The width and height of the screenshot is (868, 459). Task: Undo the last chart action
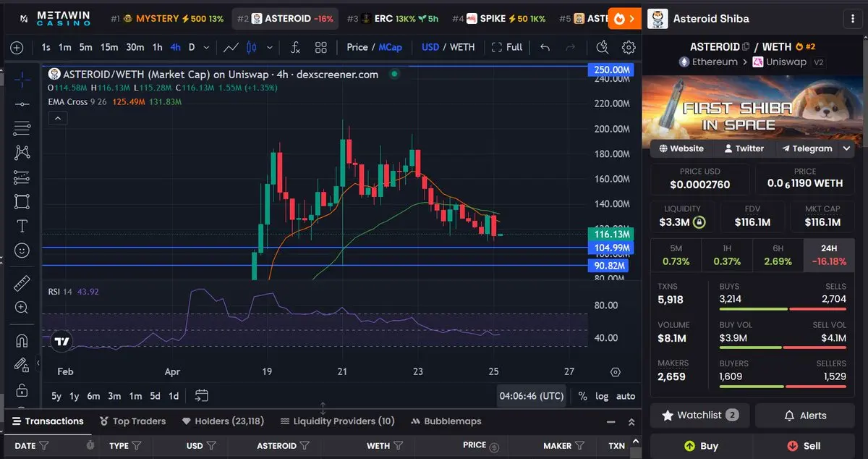(x=545, y=48)
